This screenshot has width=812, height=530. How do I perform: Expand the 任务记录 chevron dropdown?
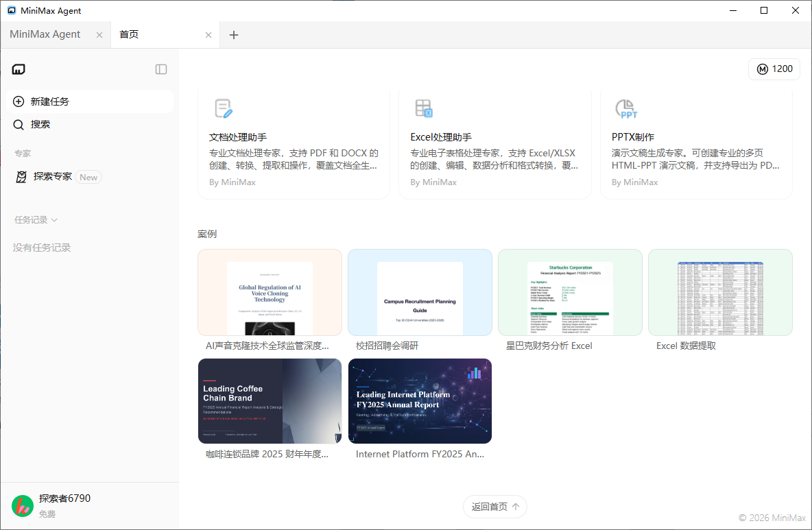click(54, 220)
